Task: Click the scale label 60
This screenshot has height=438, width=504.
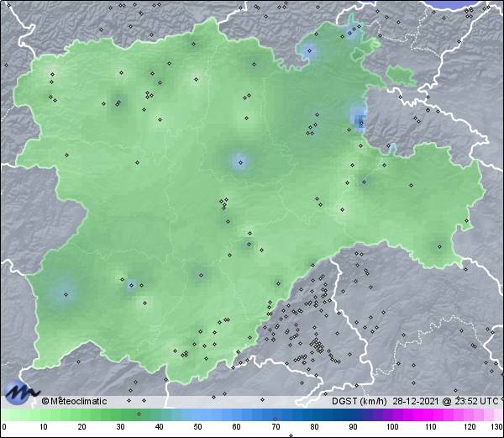Action: (237, 427)
